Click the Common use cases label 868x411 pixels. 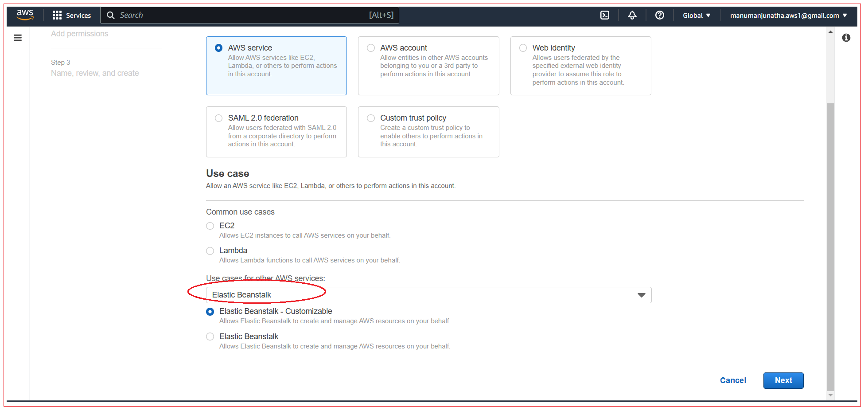click(240, 212)
